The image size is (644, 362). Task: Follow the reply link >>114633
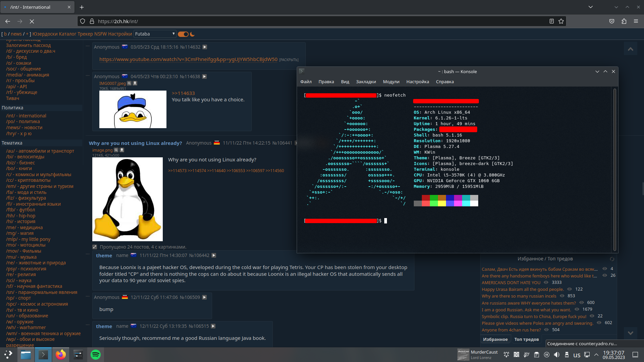[x=183, y=93]
